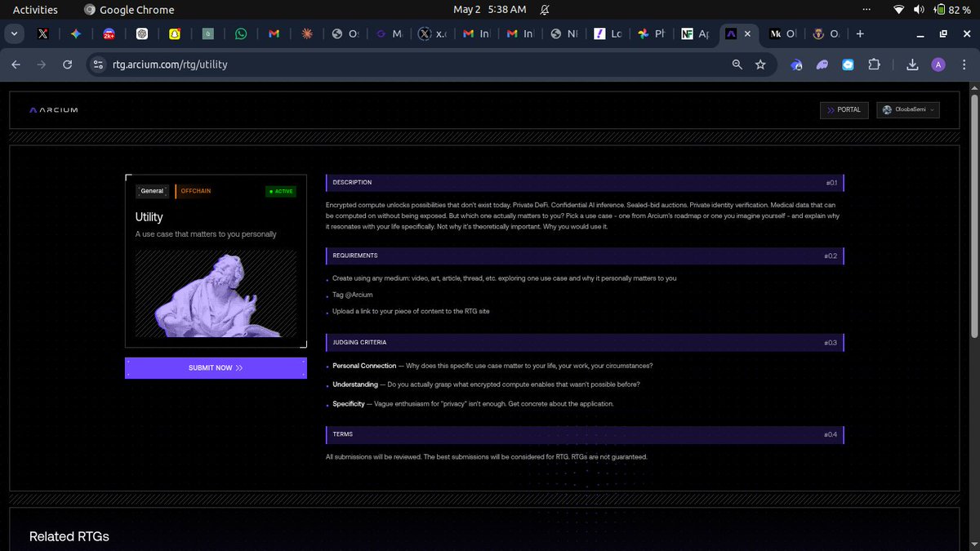Go back to previous page

tap(17, 64)
